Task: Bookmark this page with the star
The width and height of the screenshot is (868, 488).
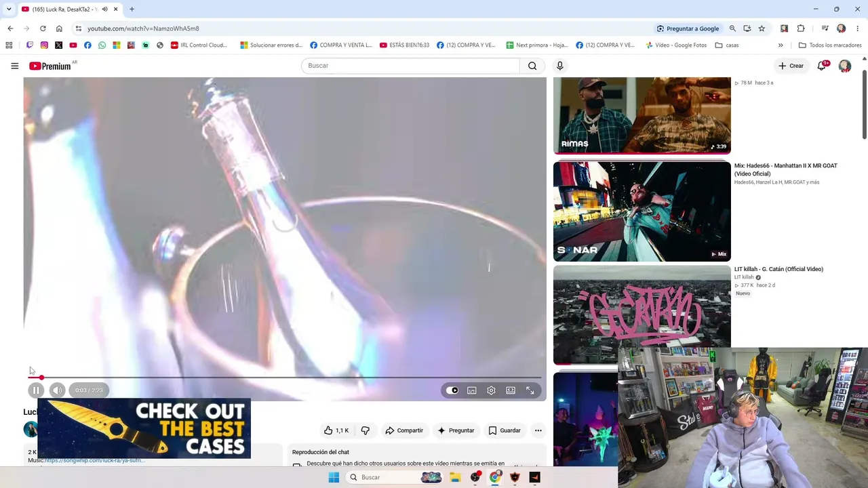Action: tap(762, 28)
